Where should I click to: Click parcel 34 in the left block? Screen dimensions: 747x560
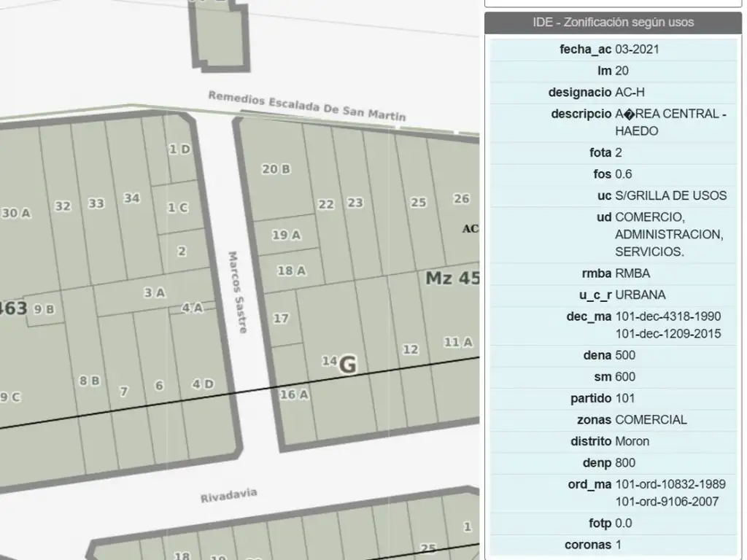coord(131,198)
